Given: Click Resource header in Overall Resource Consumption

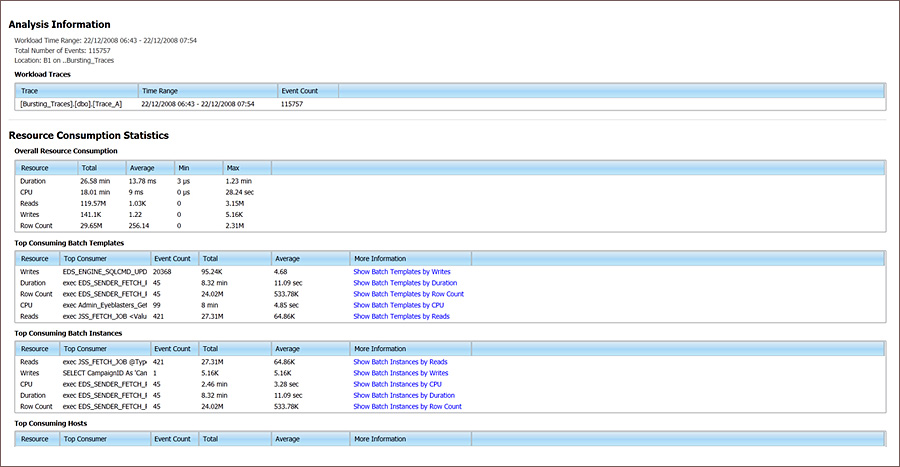Looking at the screenshot, I should 46,168.
